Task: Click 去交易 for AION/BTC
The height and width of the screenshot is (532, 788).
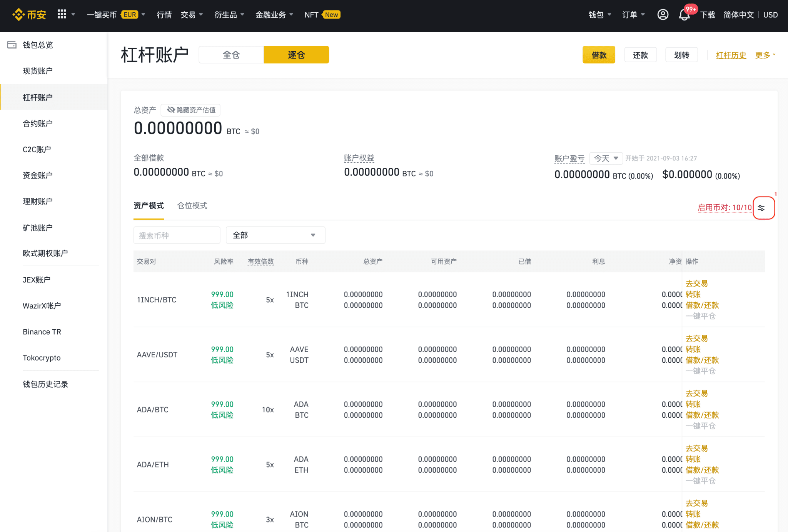Action: [x=696, y=503]
